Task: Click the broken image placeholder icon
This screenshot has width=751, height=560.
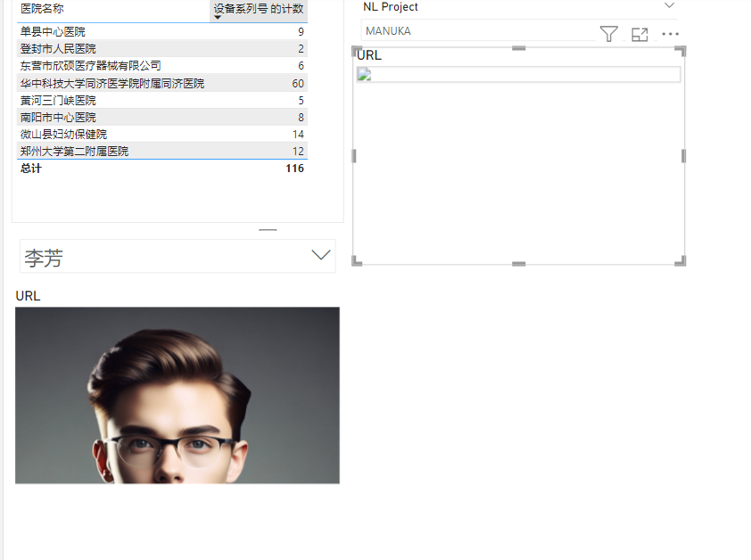Action: point(365,75)
